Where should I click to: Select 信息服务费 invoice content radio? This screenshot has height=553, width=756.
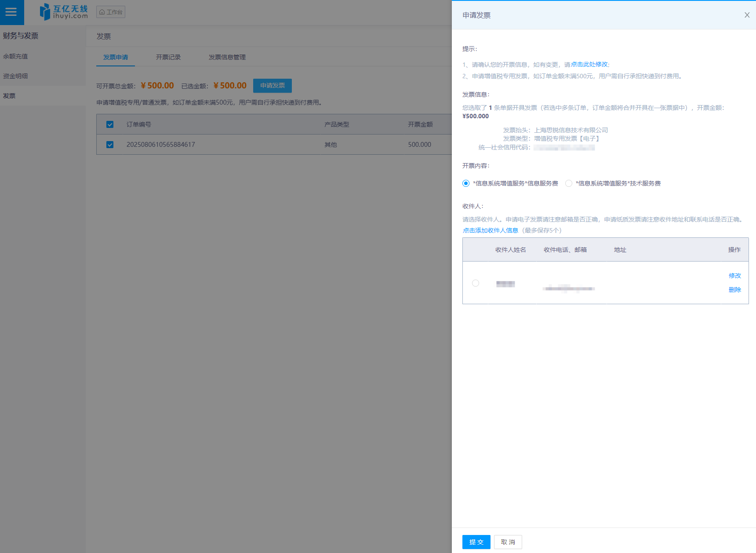[466, 183]
